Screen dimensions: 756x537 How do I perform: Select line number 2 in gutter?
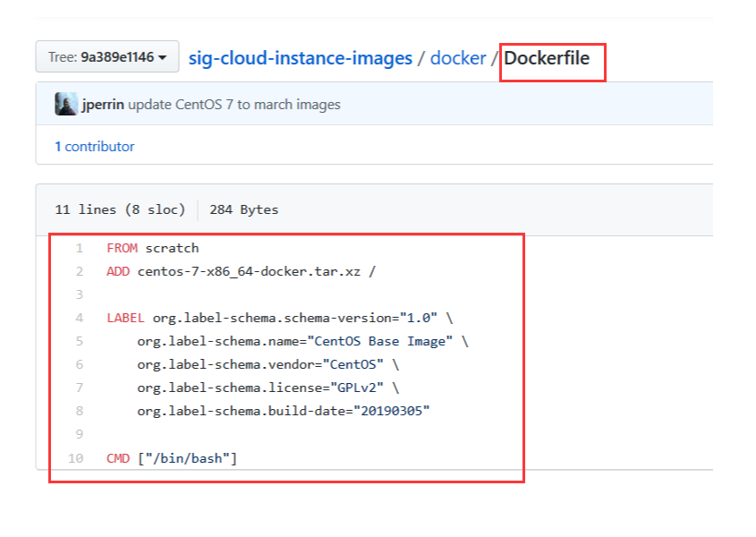(x=80, y=272)
